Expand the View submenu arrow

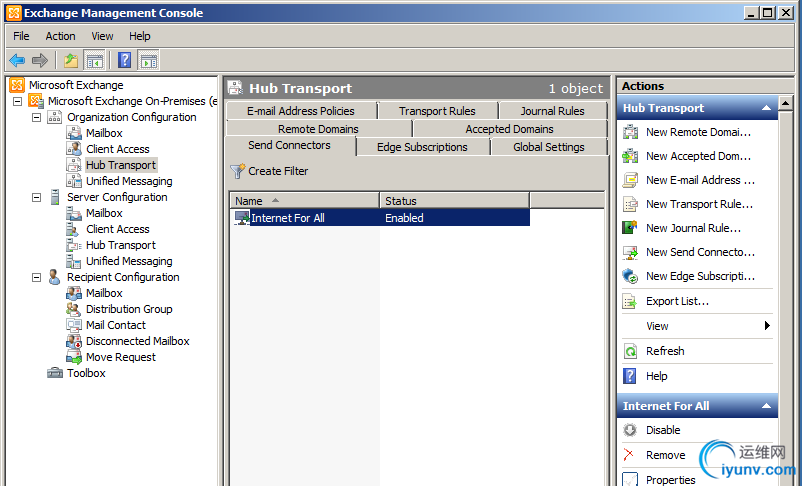[767, 326]
